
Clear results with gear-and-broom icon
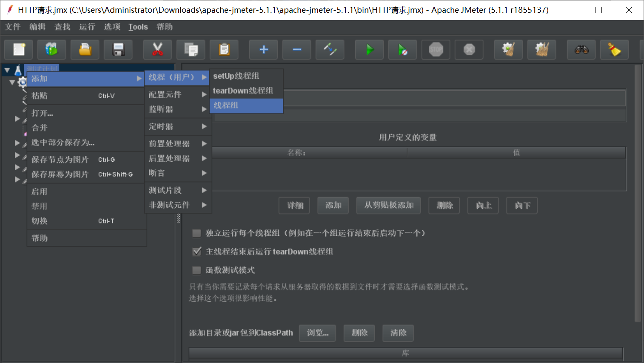point(509,50)
